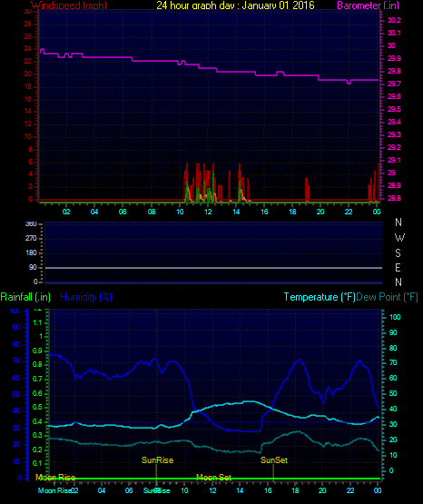This screenshot has width=423, height=504.
Task: Click the yellow Moon Rise marker label
Action: pos(55,478)
